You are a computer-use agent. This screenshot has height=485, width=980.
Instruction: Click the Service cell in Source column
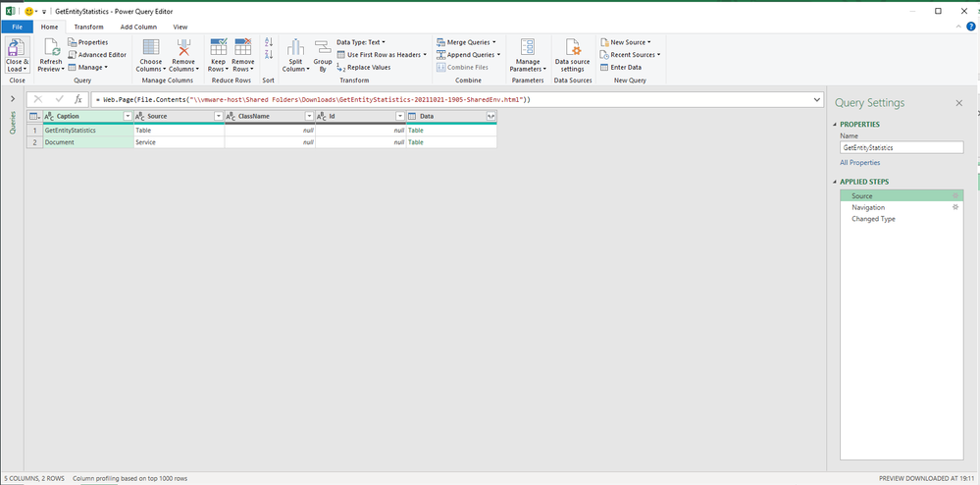coord(179,142)
